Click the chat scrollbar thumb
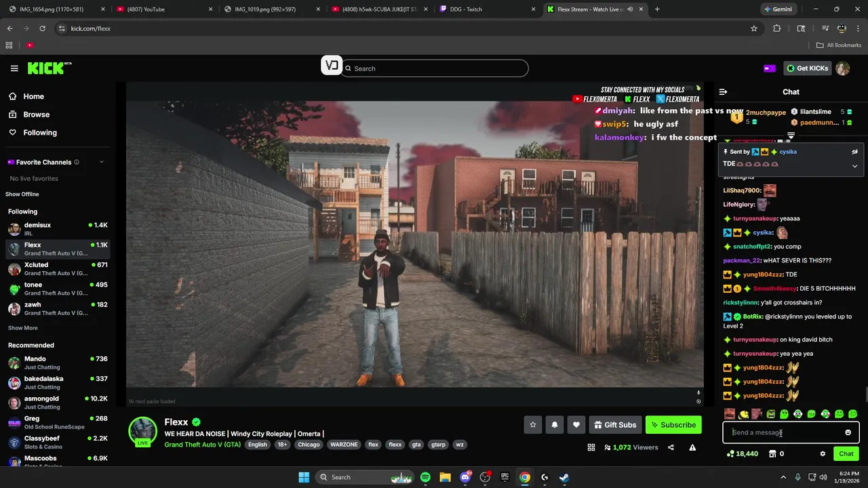Screen dimensions: 868x488 pos(865,394)
